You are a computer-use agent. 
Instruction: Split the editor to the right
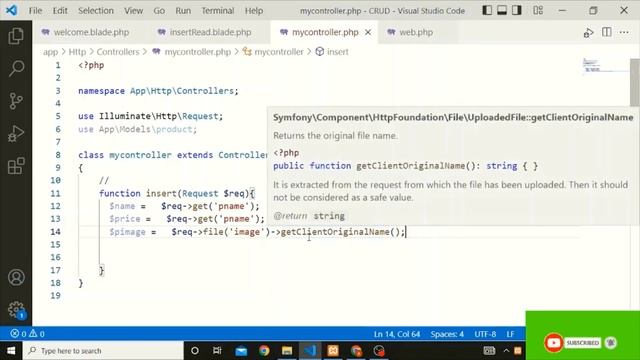click(x=607, y=32)
